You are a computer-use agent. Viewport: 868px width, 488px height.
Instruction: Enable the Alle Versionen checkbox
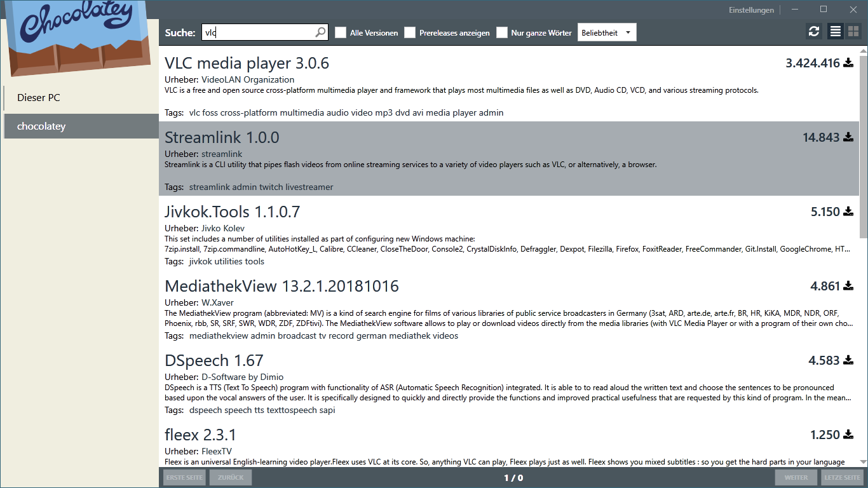tap(341, 32)
